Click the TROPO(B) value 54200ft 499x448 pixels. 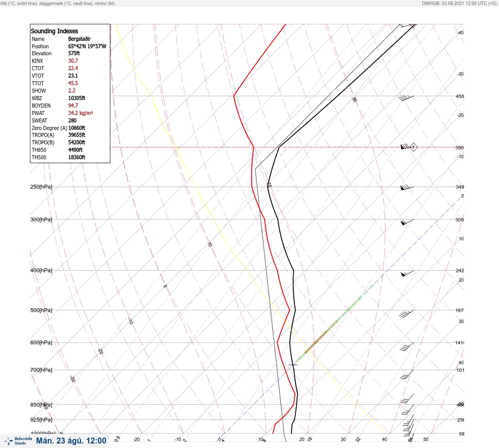(x=77, y=142)
